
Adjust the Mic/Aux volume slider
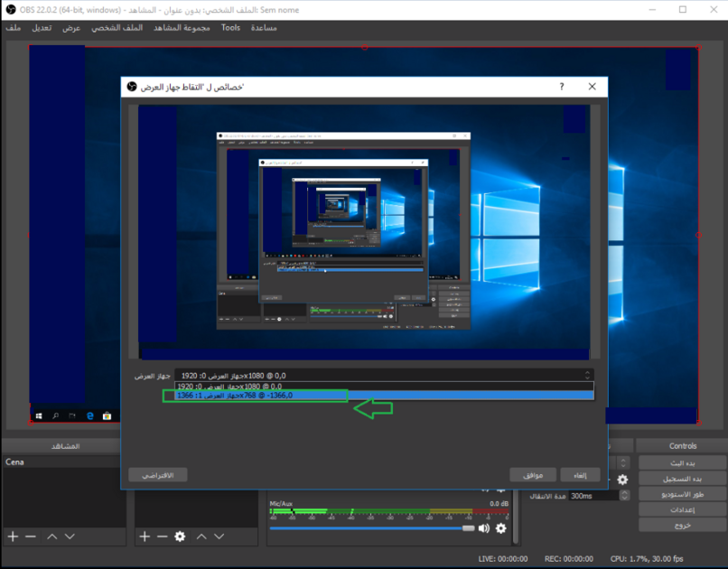pyautogui.click(x=468, y=528)
